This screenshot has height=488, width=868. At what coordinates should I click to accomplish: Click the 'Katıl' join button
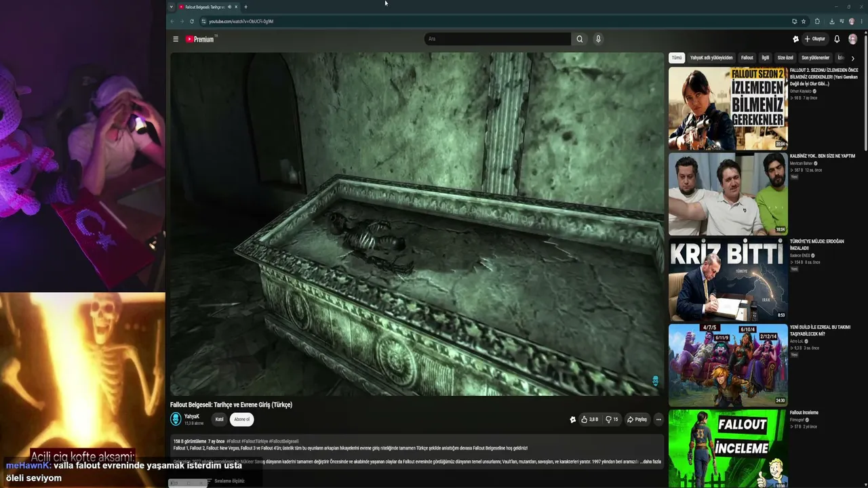tap(220, 420)
